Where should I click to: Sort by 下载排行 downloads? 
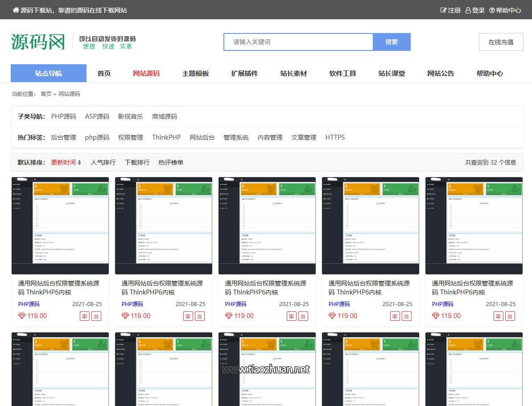tap(137, 162)
